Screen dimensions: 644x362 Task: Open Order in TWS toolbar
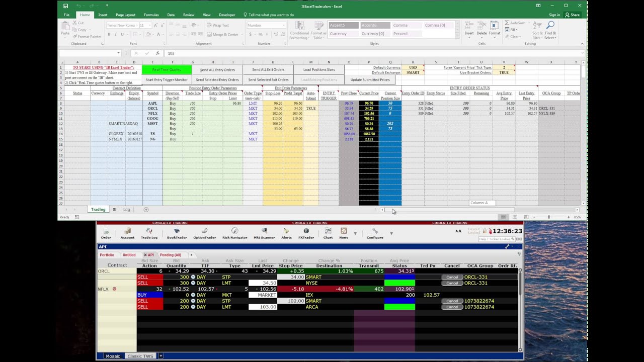[106, 233]
